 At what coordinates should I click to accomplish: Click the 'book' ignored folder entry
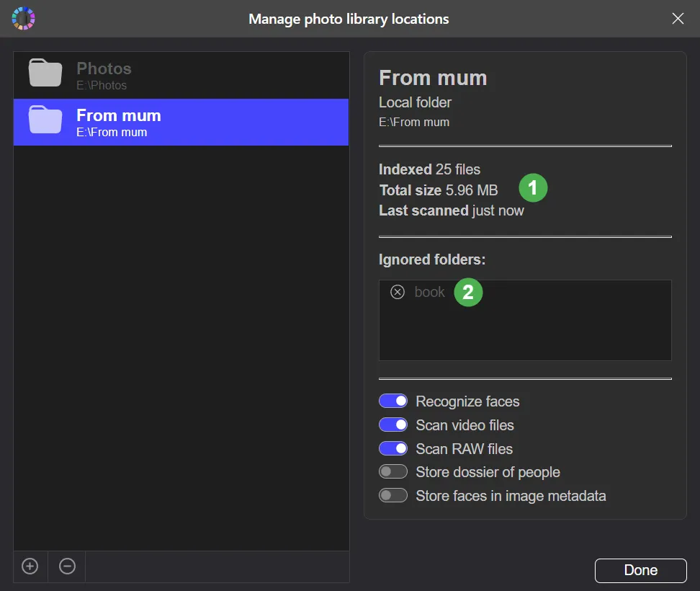pos(429,292)
